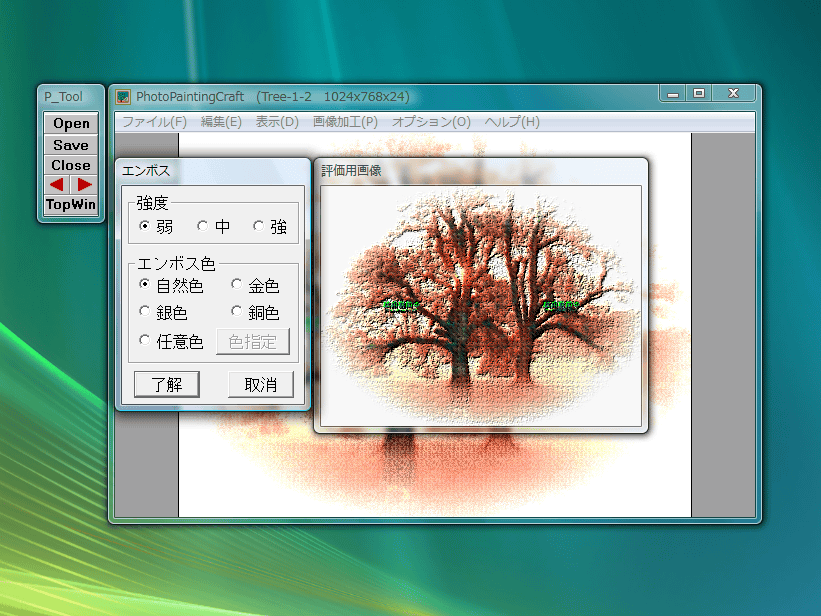Choose 任意色 (custom) emboss color

145,340
